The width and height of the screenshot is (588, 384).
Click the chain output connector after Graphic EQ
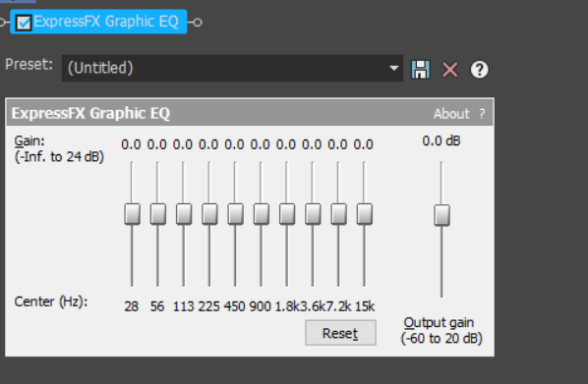[198, 23]
